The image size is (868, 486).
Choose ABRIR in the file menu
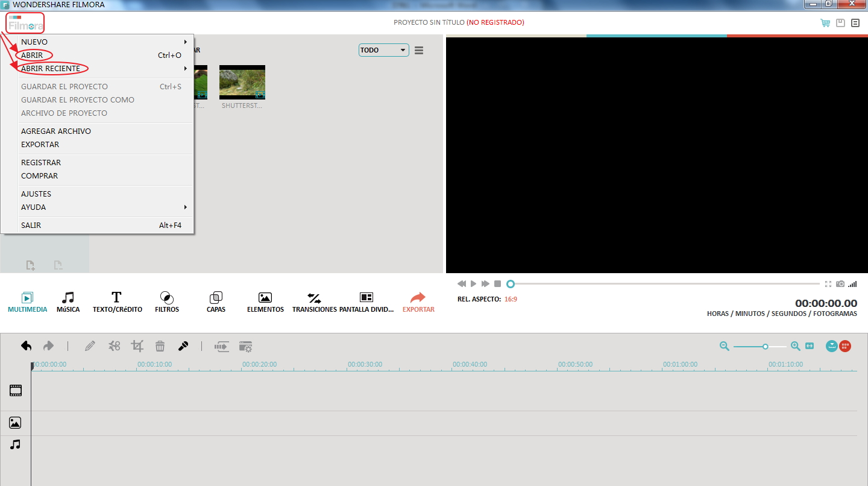pos(97,55)
